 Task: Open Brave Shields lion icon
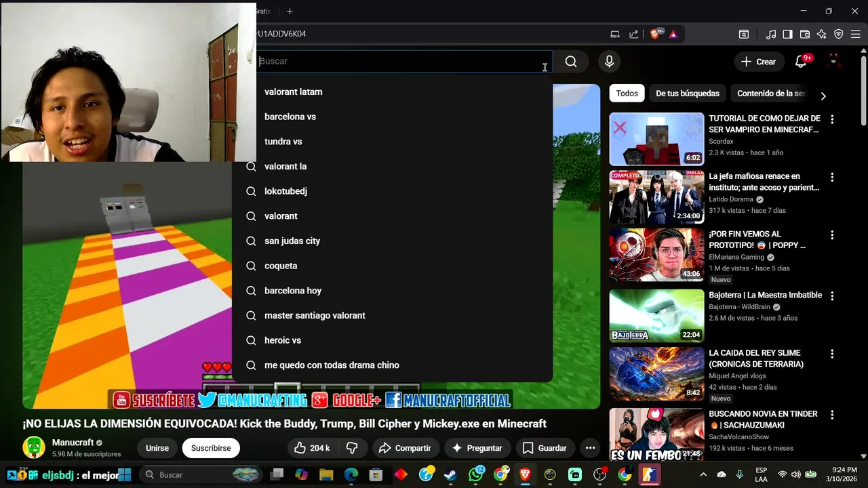point(655,34)
